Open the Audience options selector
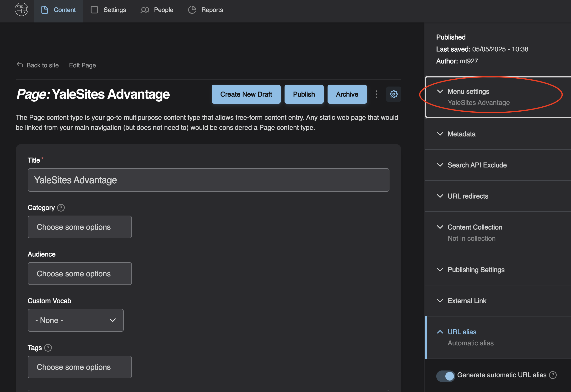Screen dimensions: 571x392 click(x=80, y=273)
